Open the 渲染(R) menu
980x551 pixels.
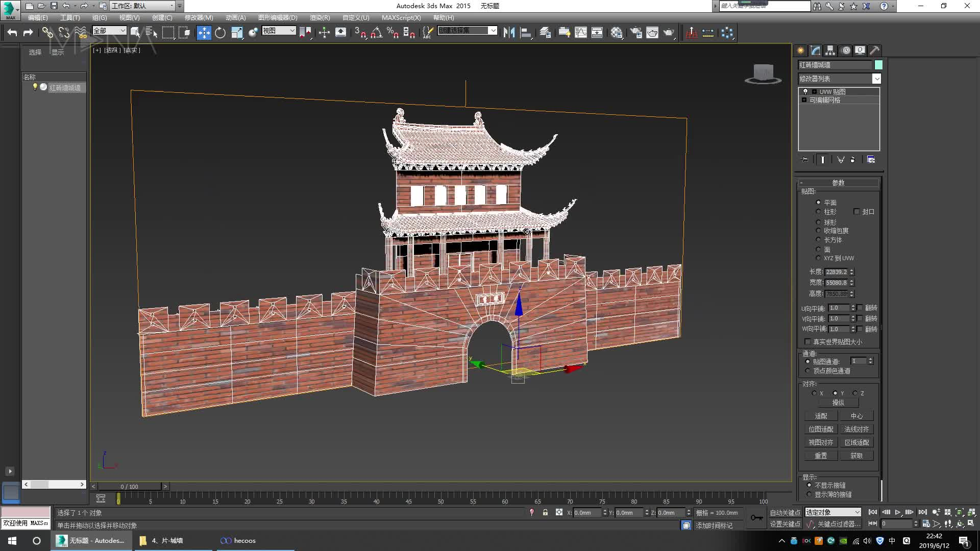click(x=320, y=17)
